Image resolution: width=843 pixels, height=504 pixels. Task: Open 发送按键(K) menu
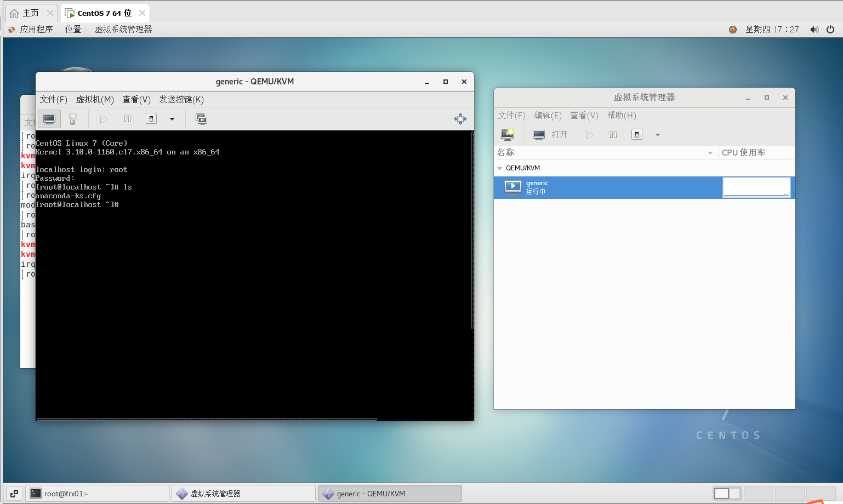pyautogui.click(x=181, y=99)
